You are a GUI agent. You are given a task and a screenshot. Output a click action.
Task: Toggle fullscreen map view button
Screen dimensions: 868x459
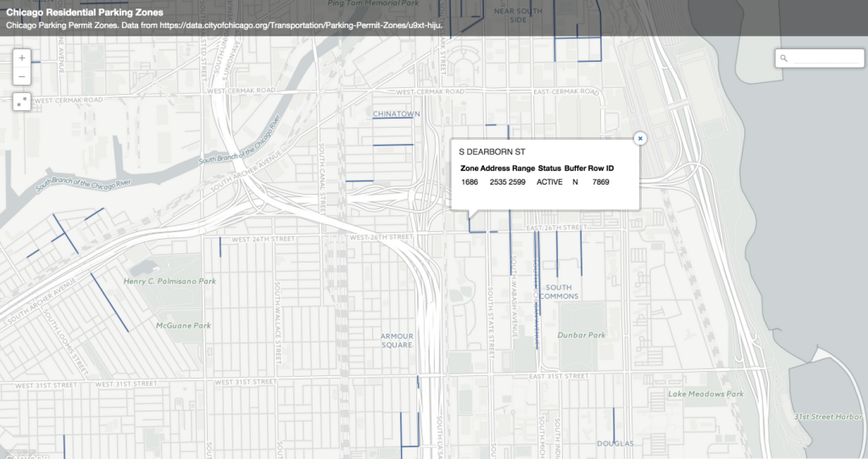(21, 102)
